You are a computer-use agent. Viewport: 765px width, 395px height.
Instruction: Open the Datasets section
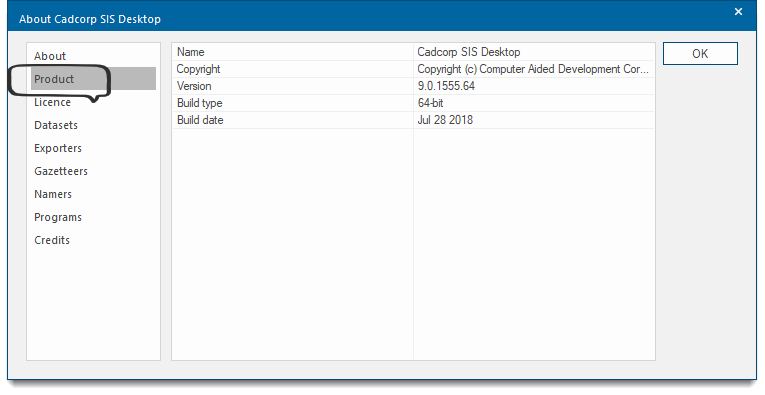[56, 125]
